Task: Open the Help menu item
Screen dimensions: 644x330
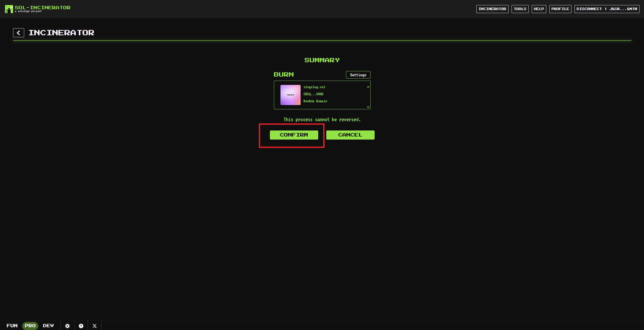Action: tap(539, 9)
